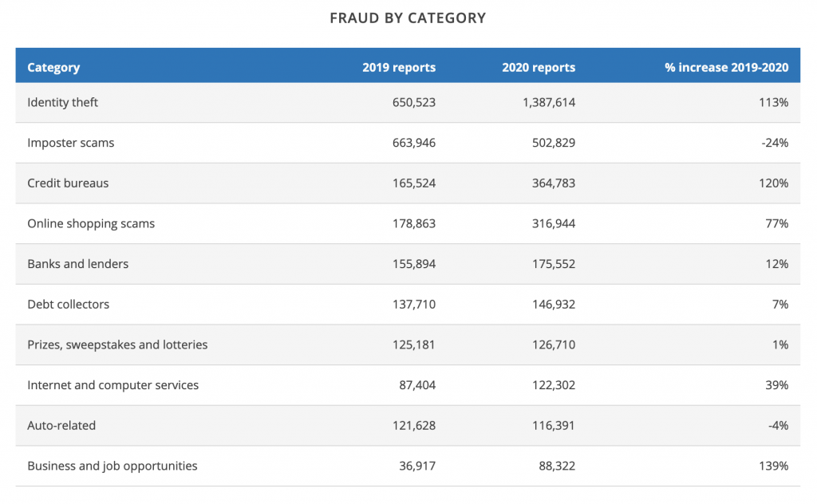The width and height of the screenshot is (817, 504).
Task: Click the Fraud by Category title
Action: coord(408,18)
